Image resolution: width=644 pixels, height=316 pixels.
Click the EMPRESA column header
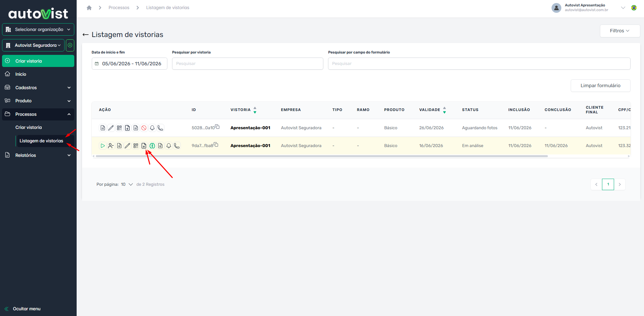point(291,110)
